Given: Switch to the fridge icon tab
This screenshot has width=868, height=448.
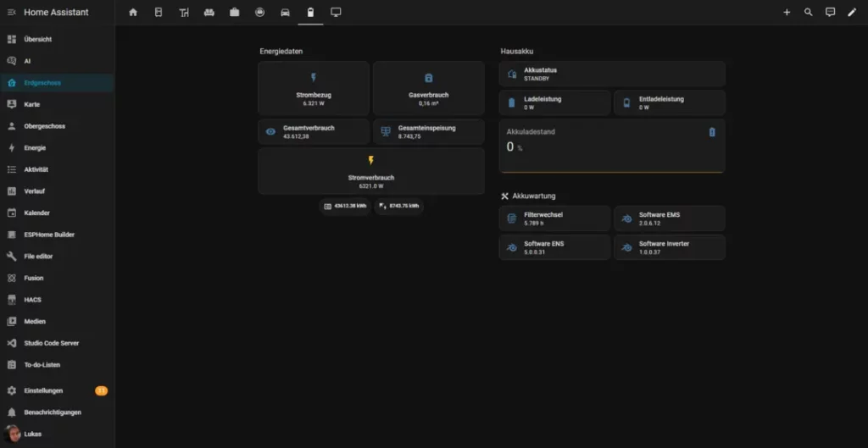Looking at the screenshot, I should coord(159,12).
